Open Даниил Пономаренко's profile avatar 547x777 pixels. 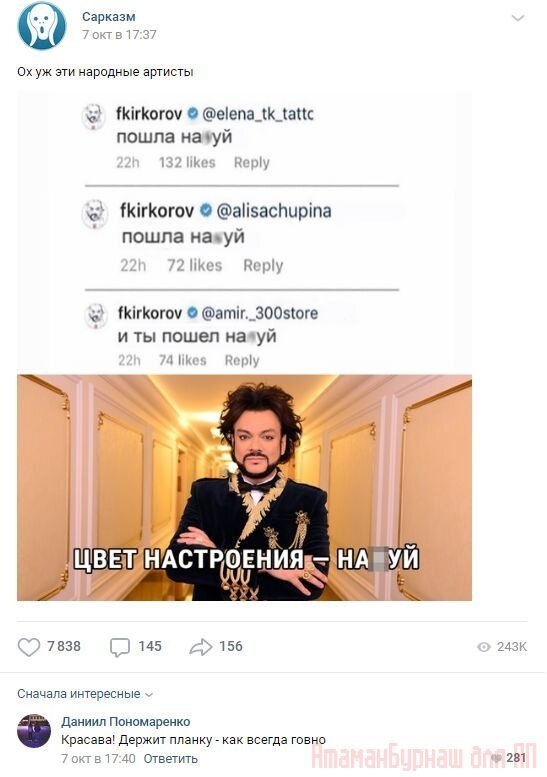[34, 731]
